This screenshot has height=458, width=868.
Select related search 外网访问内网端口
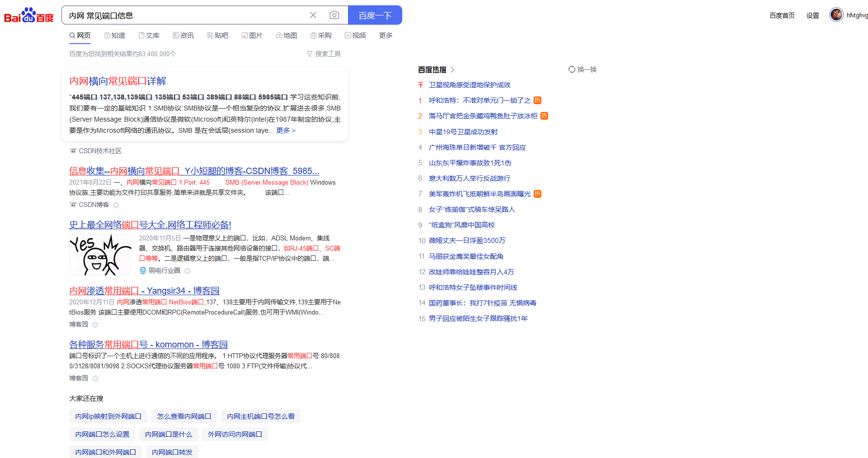pos(235,434)
